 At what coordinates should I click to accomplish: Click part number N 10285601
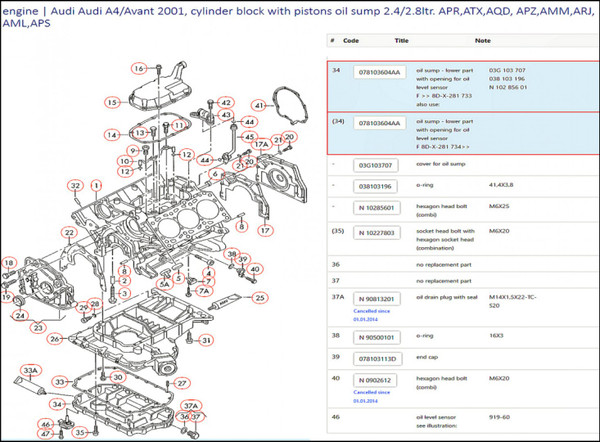click(x=379, y=209)
